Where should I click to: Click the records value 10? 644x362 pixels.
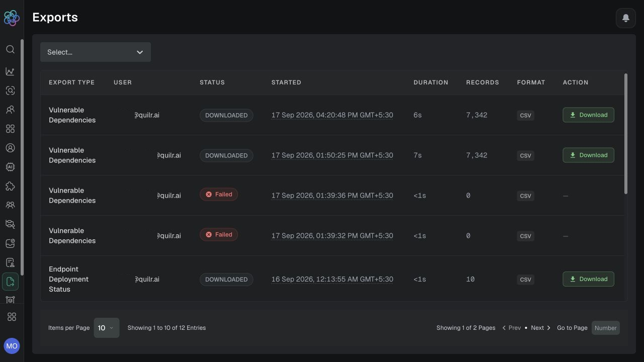pos(470,279)
